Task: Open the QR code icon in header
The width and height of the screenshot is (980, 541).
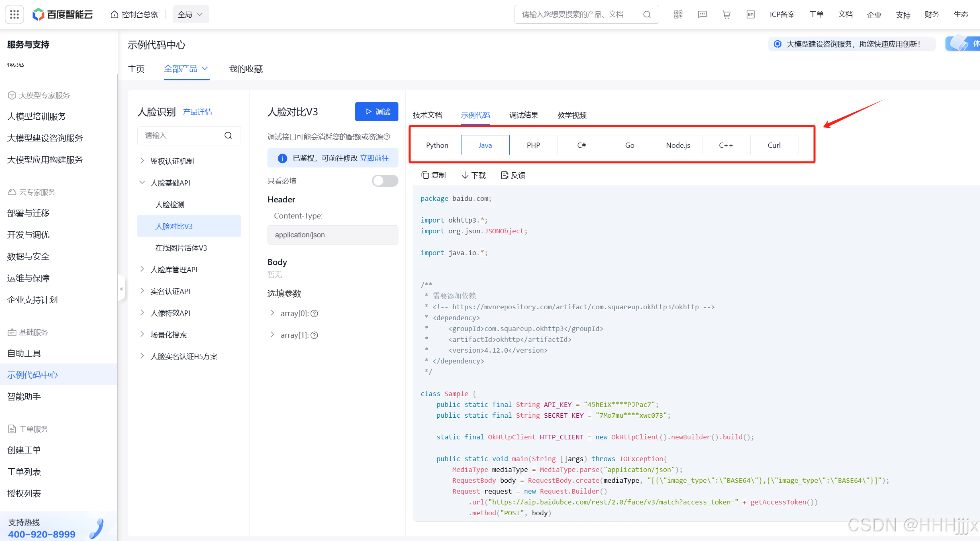Action: pyautogui.click(x=678, y=14)
